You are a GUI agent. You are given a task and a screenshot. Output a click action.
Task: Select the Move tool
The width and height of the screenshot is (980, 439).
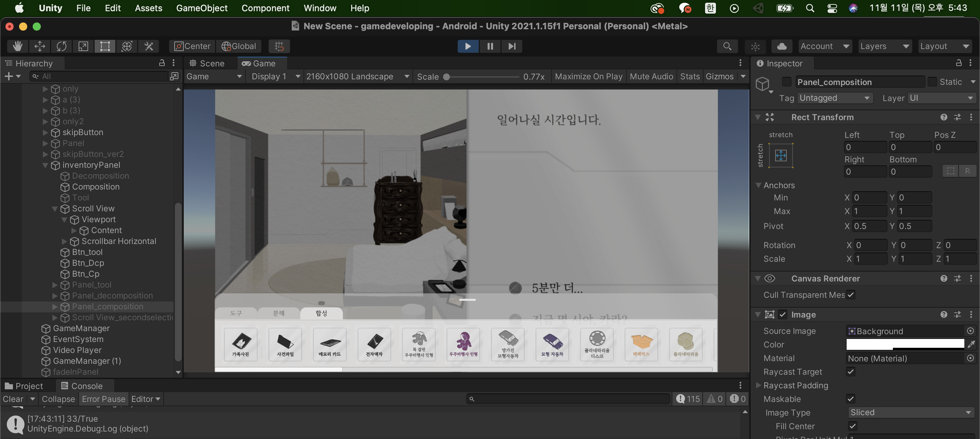pyautogui.click(x=39, y=46)
